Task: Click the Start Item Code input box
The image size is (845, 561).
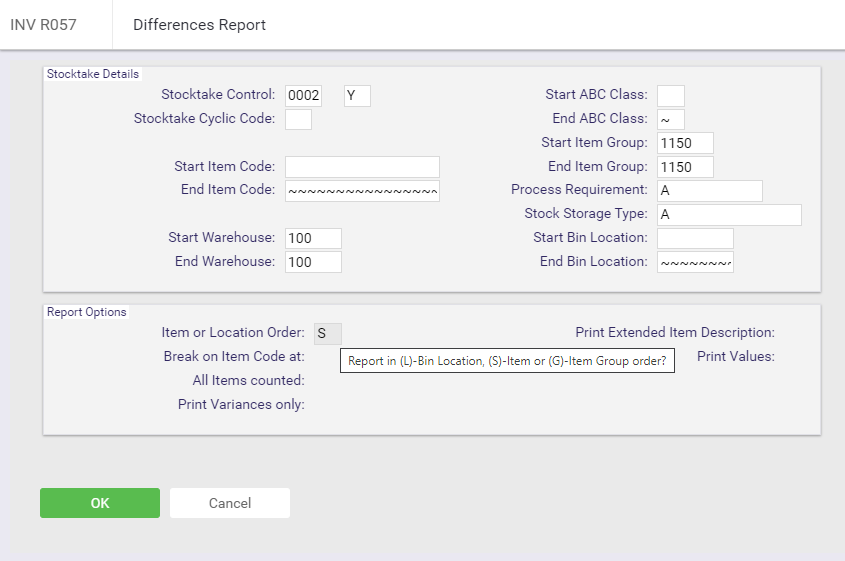Action: 362,167
